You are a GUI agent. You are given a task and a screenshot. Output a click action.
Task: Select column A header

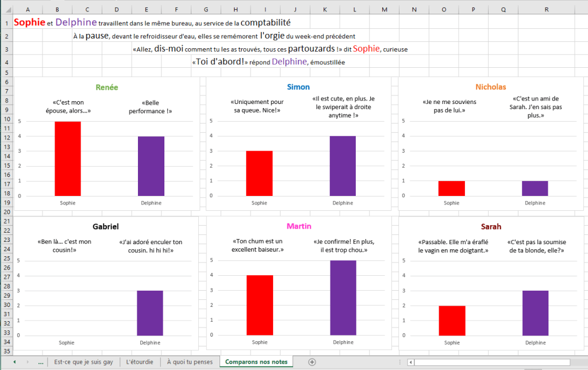pos(28,10)
